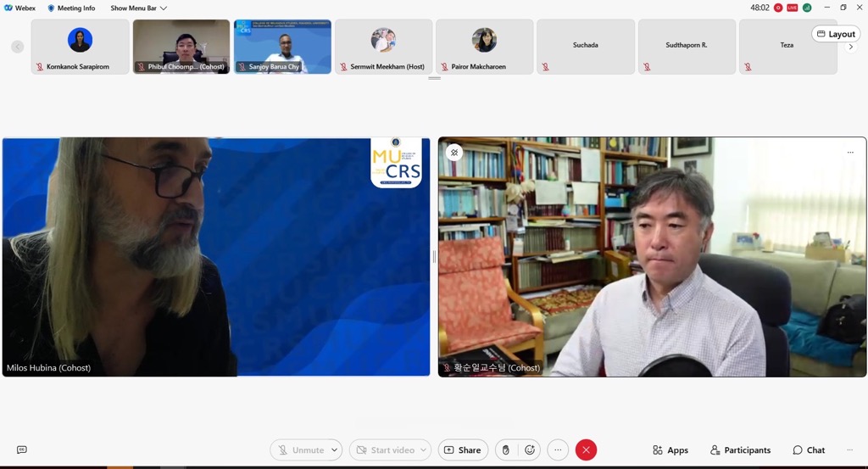Toggle the Start video button
This screenshot has width=868, height=469.
click(x=384, y=450)
